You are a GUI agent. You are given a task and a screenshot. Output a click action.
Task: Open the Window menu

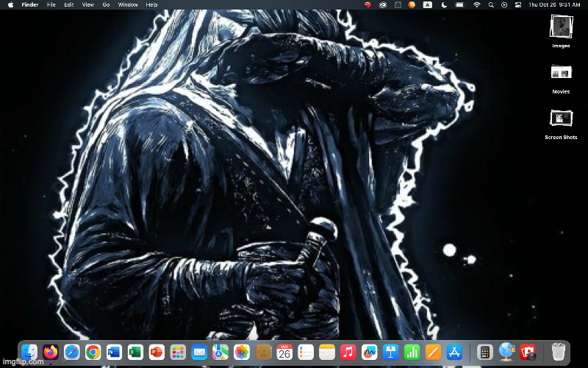coord(128,5)
